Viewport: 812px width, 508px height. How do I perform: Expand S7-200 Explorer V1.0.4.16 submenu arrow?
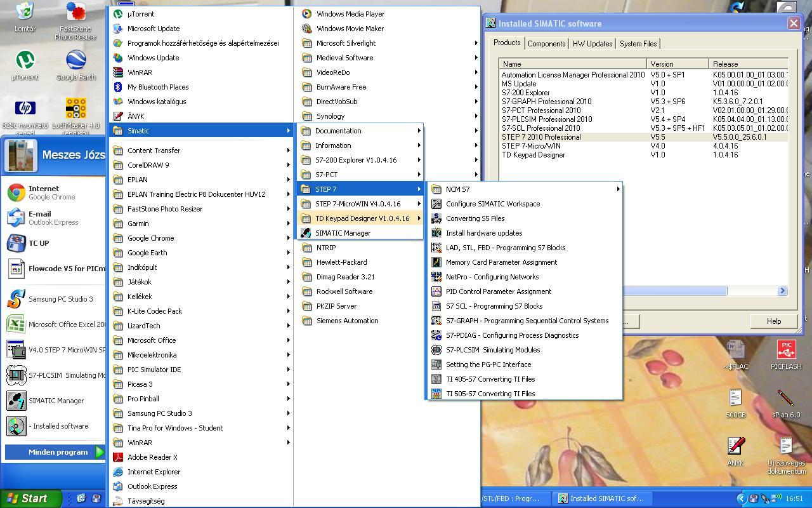pyautogui.click(x=419, y=160)
